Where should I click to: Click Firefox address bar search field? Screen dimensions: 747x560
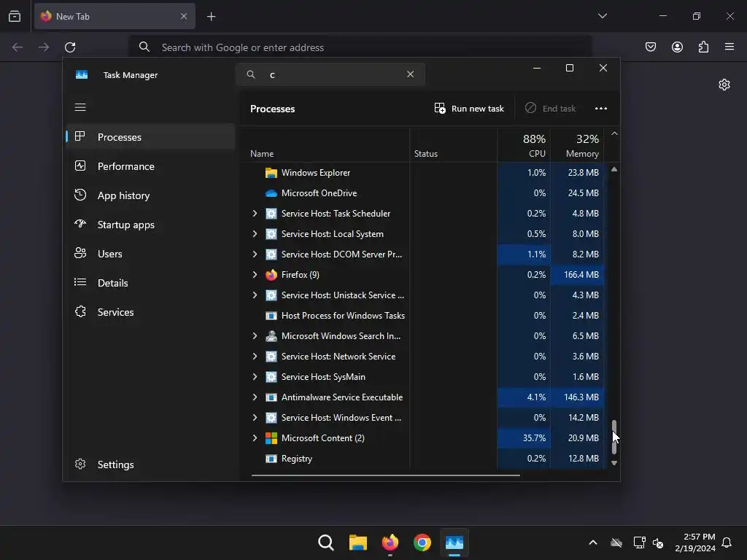point(360,47)
